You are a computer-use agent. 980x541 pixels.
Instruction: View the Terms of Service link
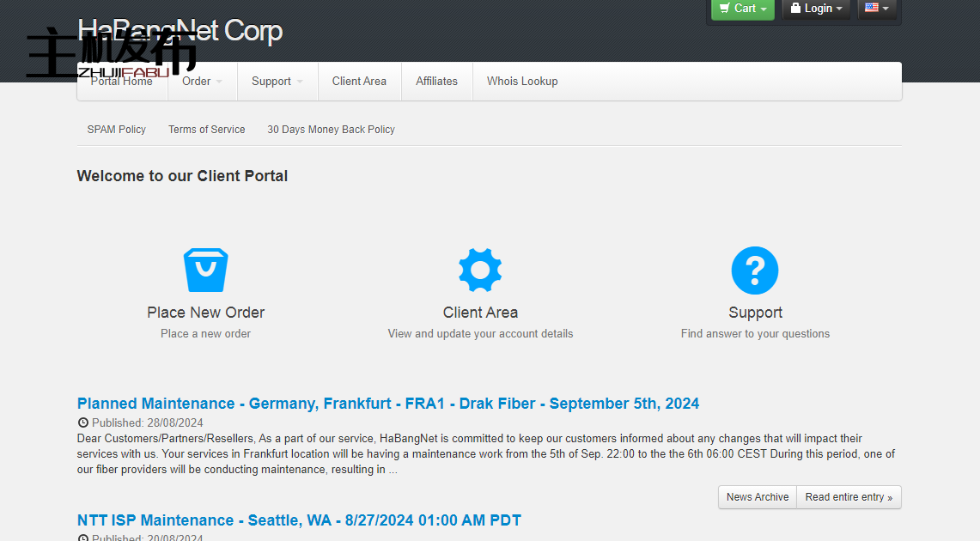206,130
